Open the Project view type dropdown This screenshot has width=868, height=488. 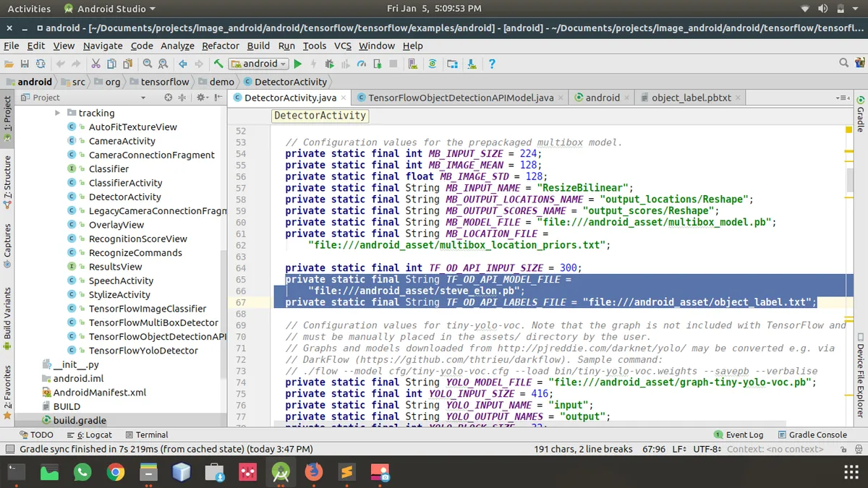tap(143, 98)
